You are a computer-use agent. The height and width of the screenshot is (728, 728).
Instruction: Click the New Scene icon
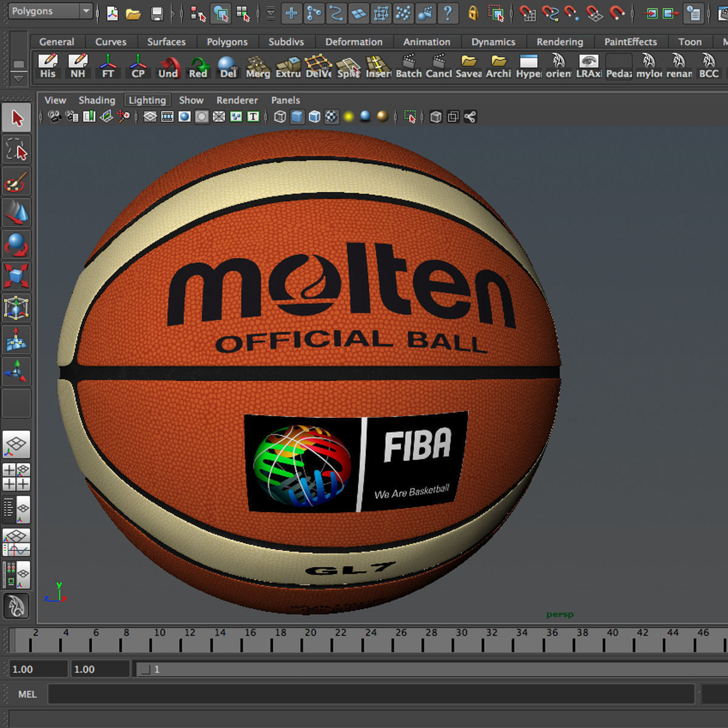pos(112,13)
